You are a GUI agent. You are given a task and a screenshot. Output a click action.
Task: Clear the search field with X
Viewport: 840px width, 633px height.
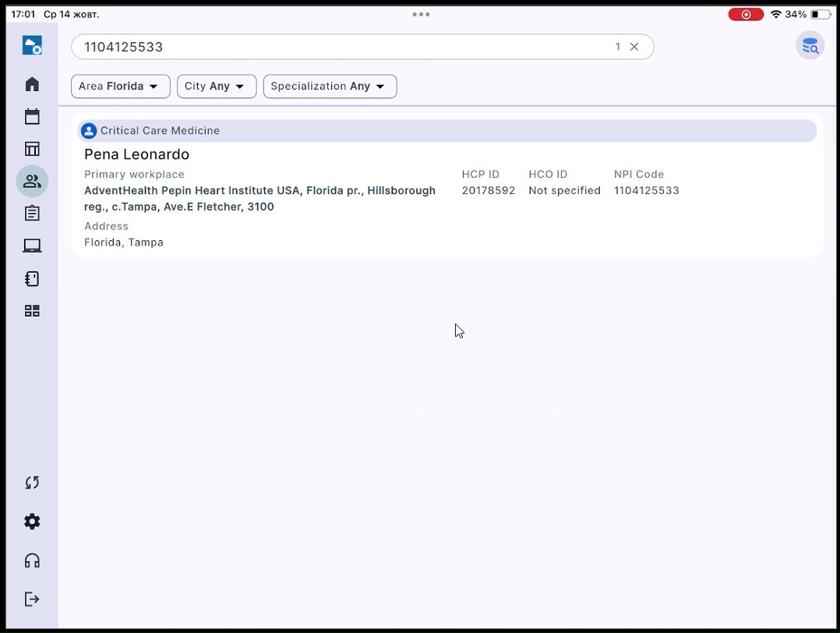click(x=634, y=47)
